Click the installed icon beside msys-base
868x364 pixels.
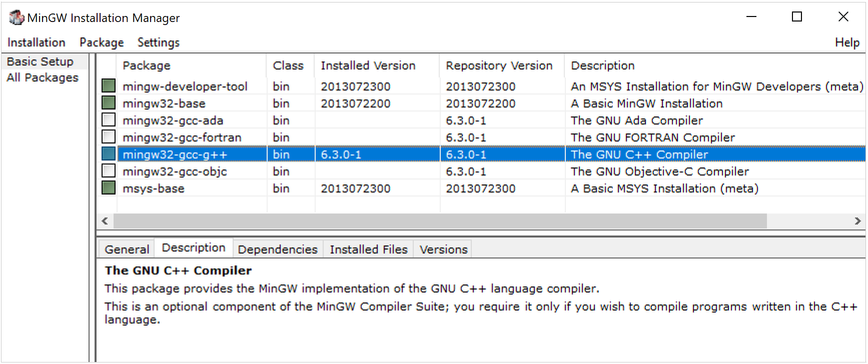[x=108, y=188]
